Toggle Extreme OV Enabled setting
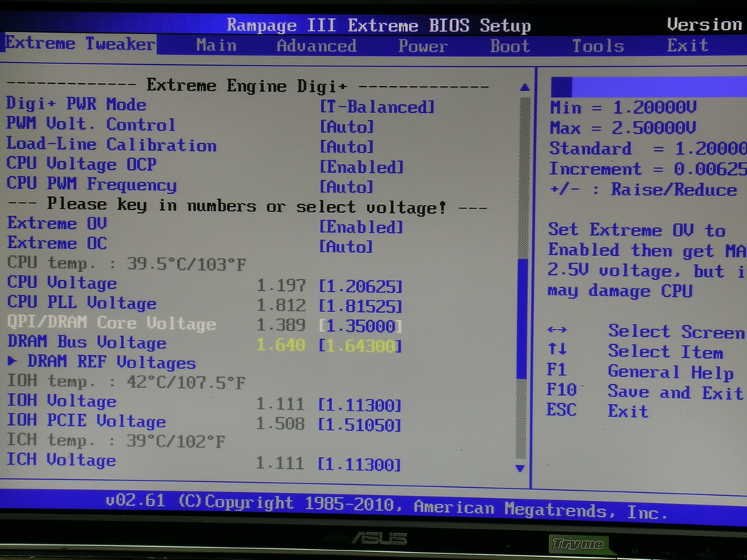This screenshot has width=747, height=560. click(362, 227)
